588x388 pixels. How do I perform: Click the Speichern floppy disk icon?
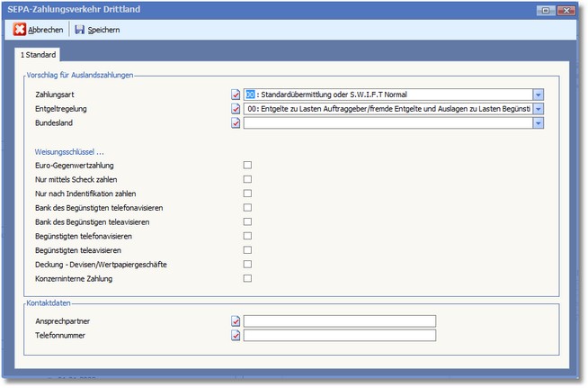pyautogui.click(x=80, y=30)
